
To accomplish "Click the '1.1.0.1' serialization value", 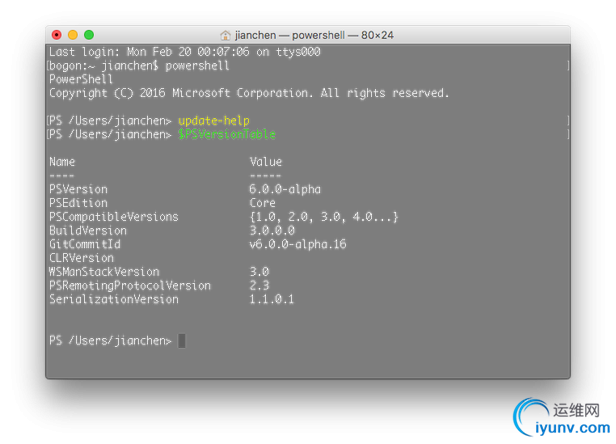I will 271,299.
